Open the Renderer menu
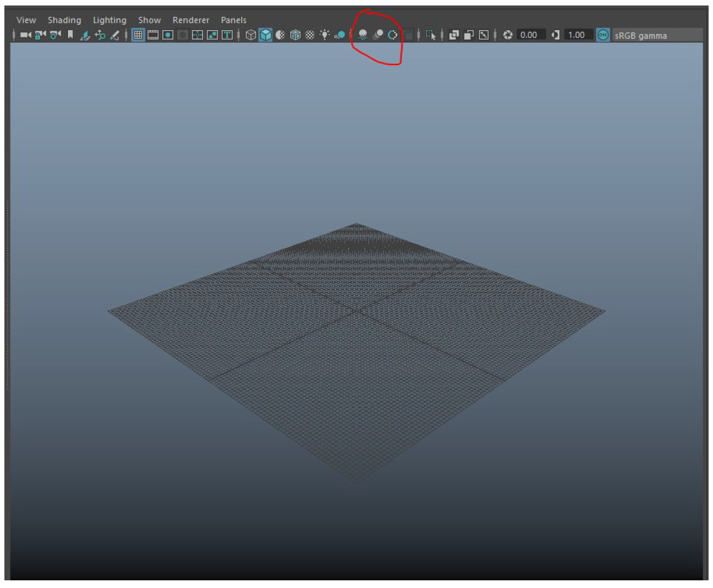This screenshot has width=713, height=588. (190, 20)
